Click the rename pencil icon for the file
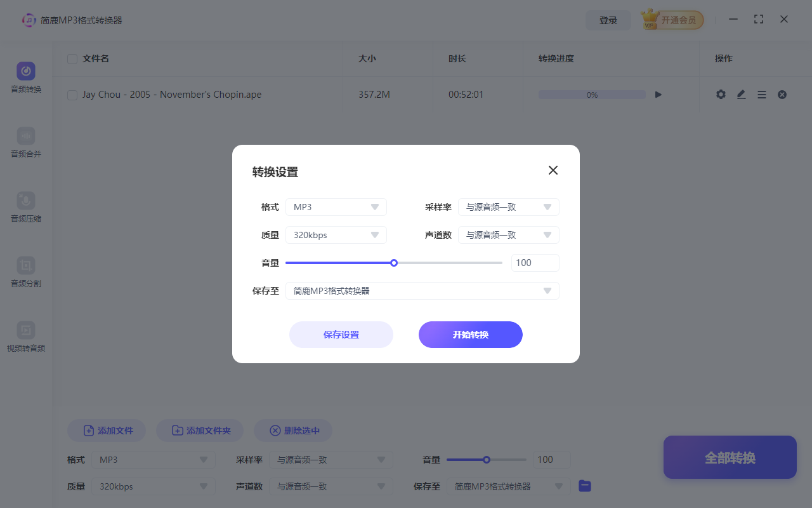The height and width of the screenshot is (508, 812). 741,94
